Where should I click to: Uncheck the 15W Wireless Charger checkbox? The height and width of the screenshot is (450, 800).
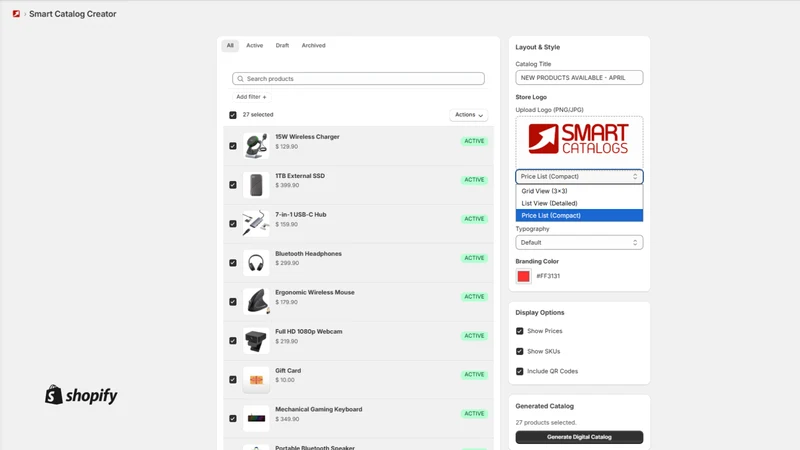pyautogui.click(x=233, y=146)
